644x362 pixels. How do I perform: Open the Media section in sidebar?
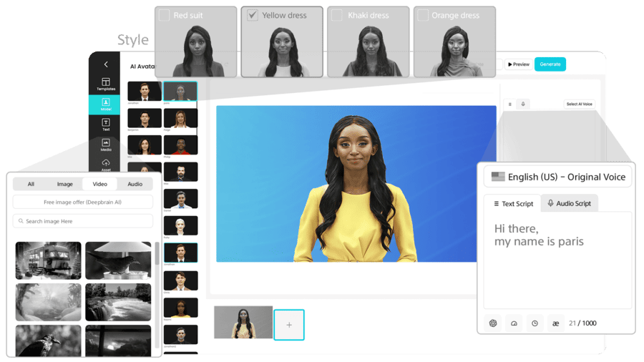105,145
